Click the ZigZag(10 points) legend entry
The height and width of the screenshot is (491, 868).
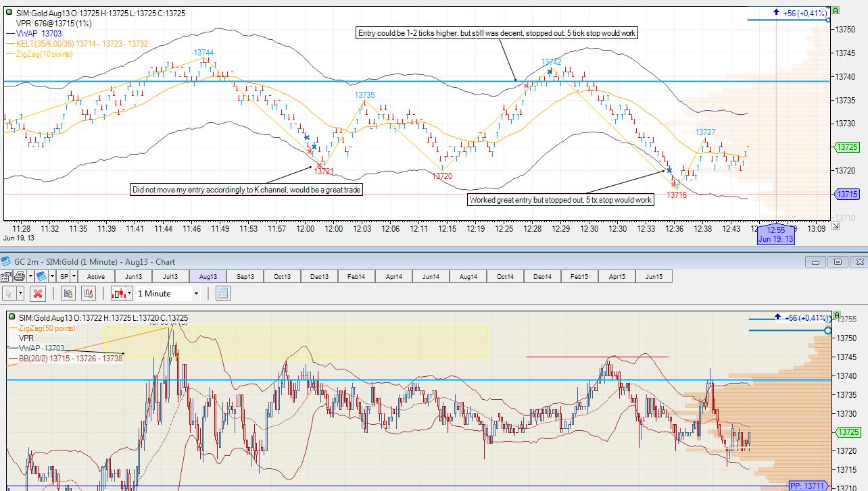40,54
